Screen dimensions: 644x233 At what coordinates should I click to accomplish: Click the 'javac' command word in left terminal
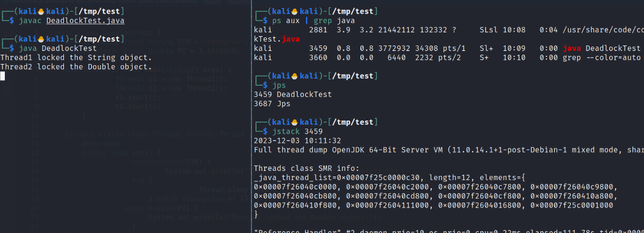pos(30,21)
